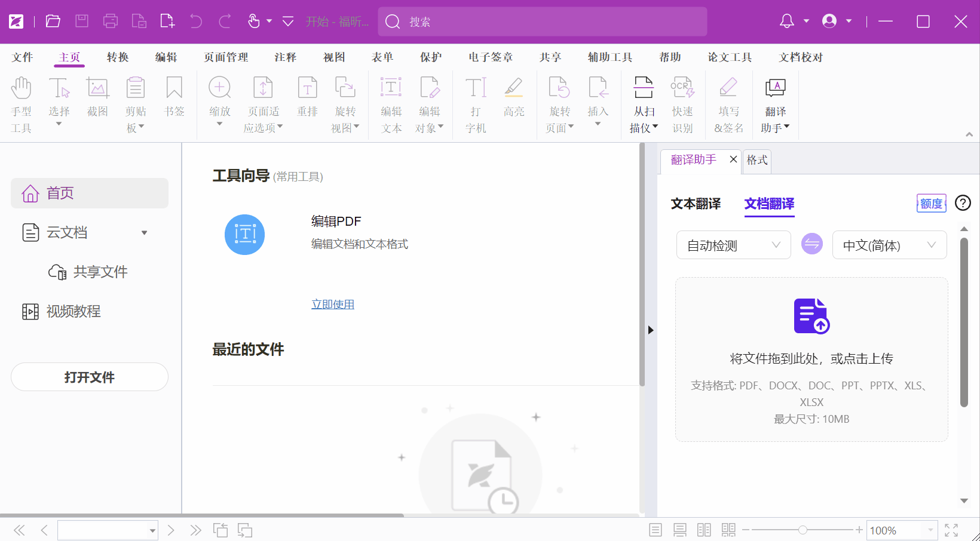Enter fullscreen mode icon in status bar
The width and height of the screenshot is (980, 541).
coord(952,530)
